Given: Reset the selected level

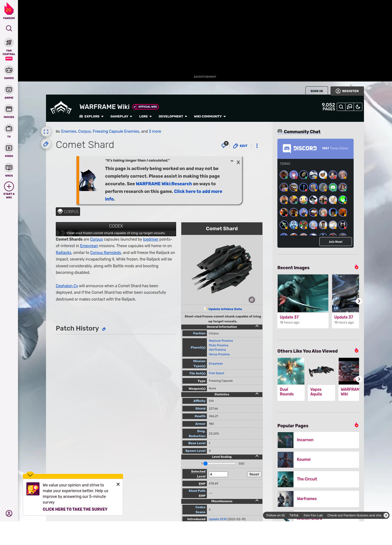Looking at the screenshot, I should click(254, 474).
